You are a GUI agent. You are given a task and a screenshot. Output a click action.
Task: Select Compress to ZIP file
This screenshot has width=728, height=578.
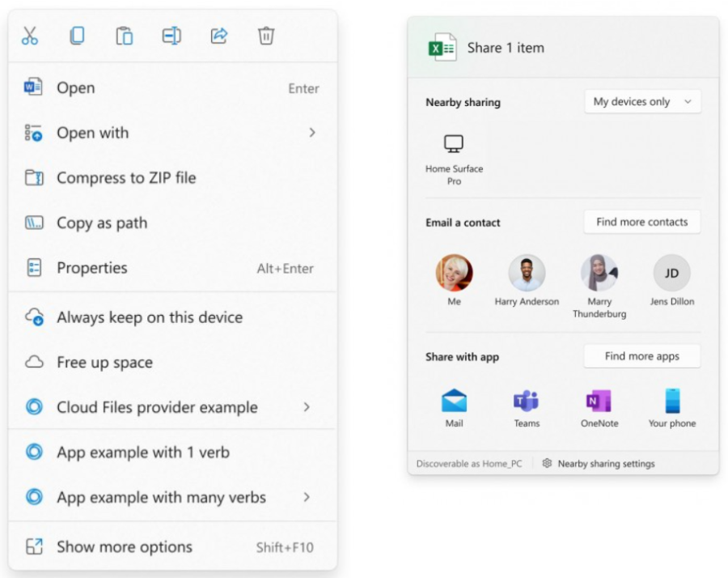pyautogui.click(x=126, y=178)
